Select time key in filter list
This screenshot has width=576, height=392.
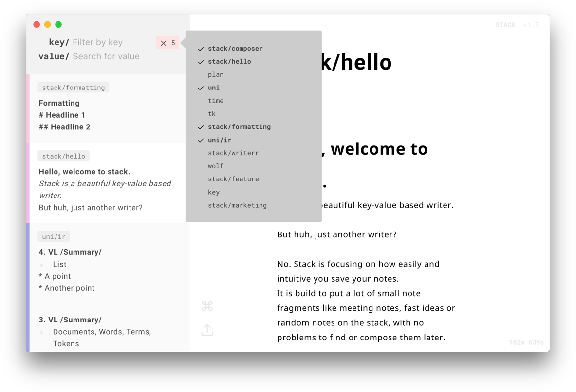coord(216,101)
